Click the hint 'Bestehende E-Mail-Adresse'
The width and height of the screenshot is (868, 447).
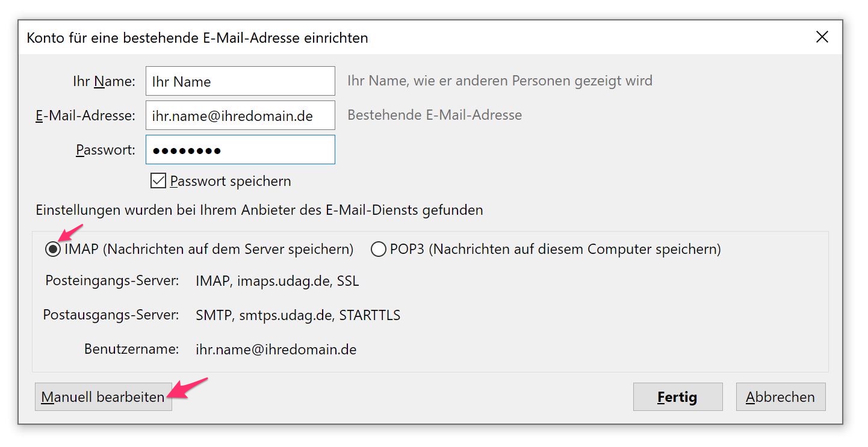pyautogui.click(x=435, y=115)
